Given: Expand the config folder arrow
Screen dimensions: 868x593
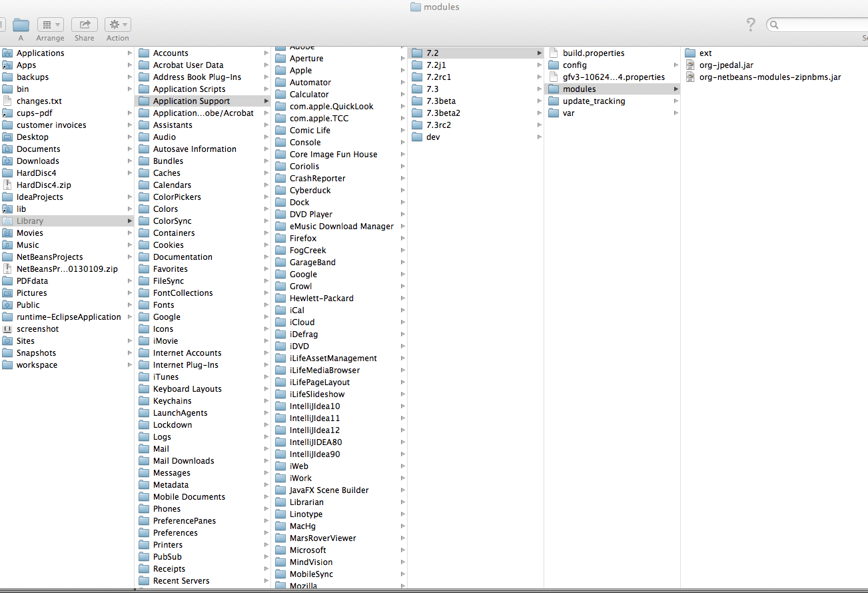Looking at the screenshot, I should pos(675,65).
